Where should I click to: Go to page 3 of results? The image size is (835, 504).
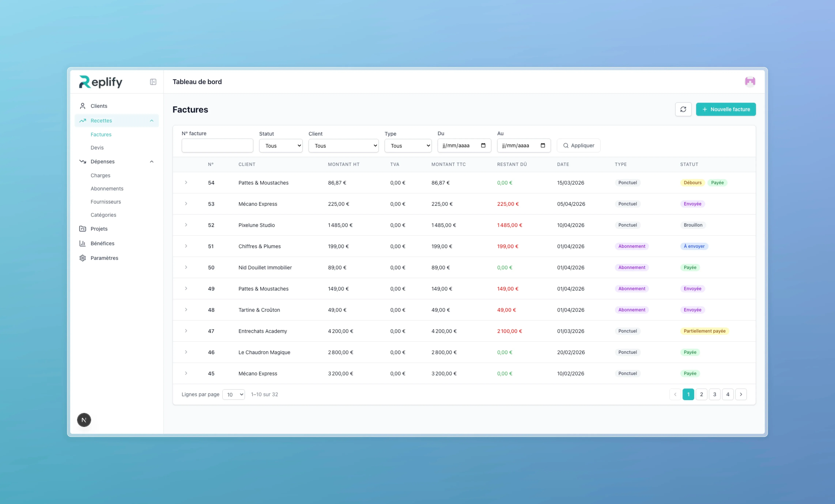coord(715,394)
